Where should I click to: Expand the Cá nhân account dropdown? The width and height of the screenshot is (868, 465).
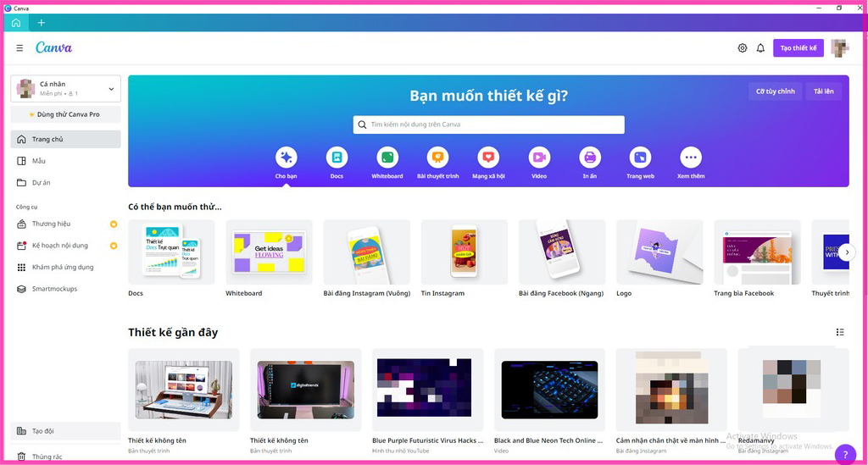point(66,88)
